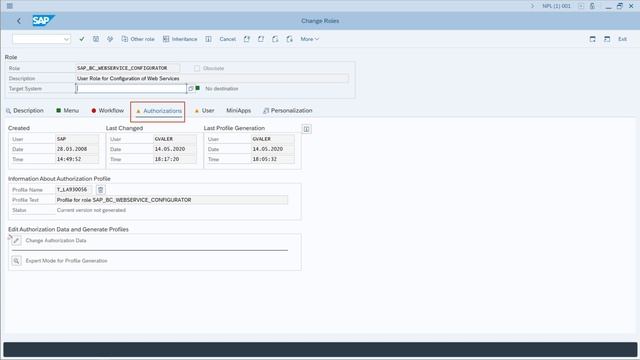
Task: Click the icon between Inheritance and Cancel
Action: [x=209, y=39]
